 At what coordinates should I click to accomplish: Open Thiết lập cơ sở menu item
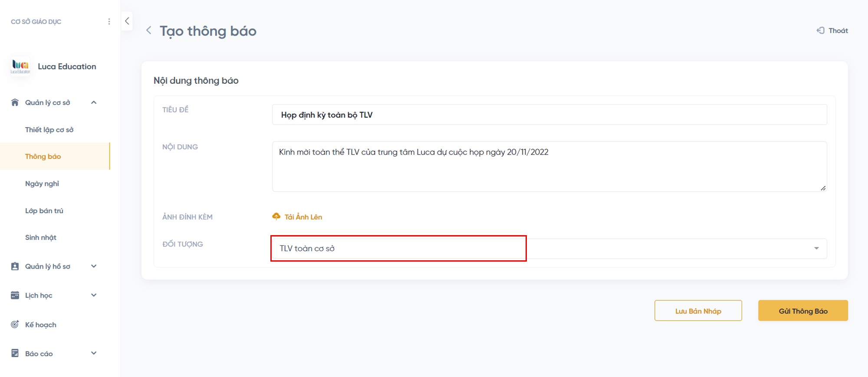pyautogui.click(x=49, y=130)
